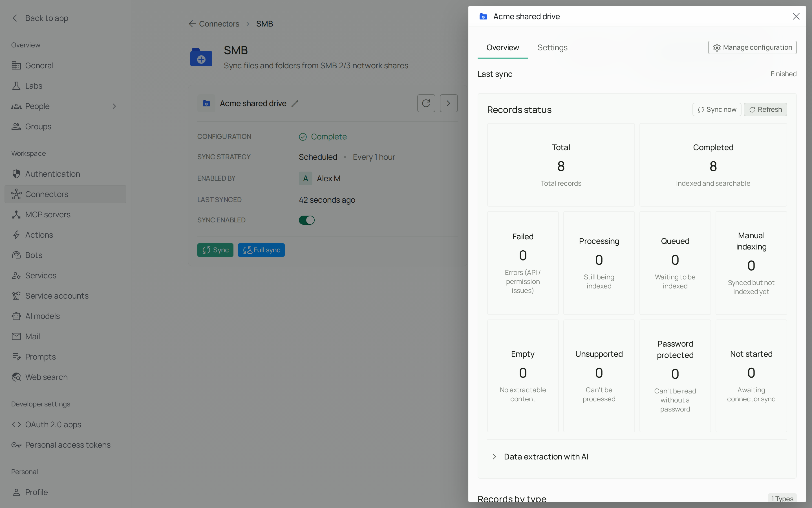Click the pencil icon beside Acme shared drive
The width and height of the screenshot is (812, 508).
295,104
